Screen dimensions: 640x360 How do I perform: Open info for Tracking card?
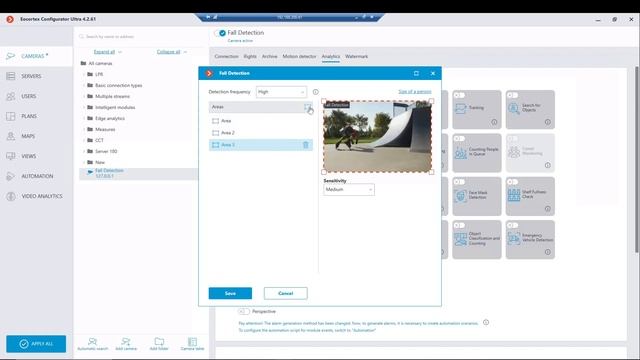coord(494,122)
